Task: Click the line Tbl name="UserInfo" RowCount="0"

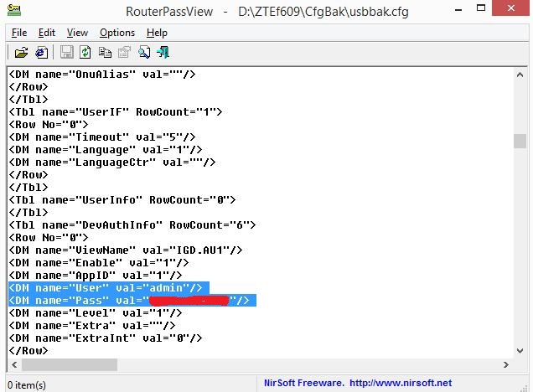Action: (122, 200)
